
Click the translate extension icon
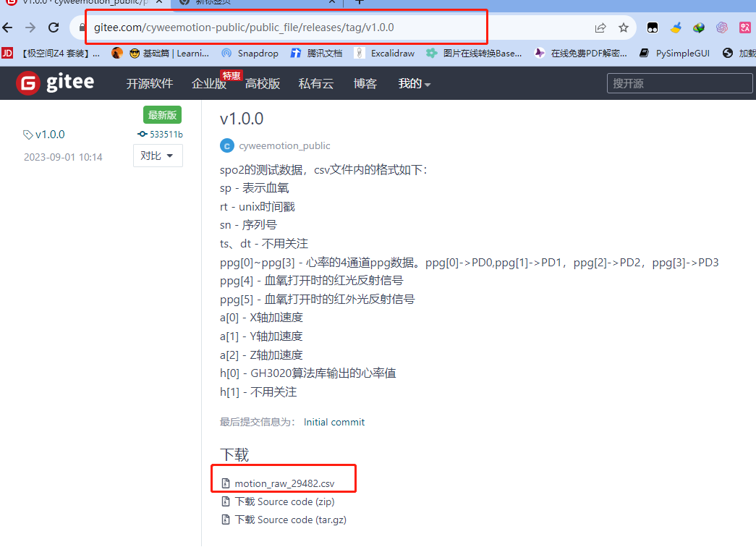(x=744, y=28)
